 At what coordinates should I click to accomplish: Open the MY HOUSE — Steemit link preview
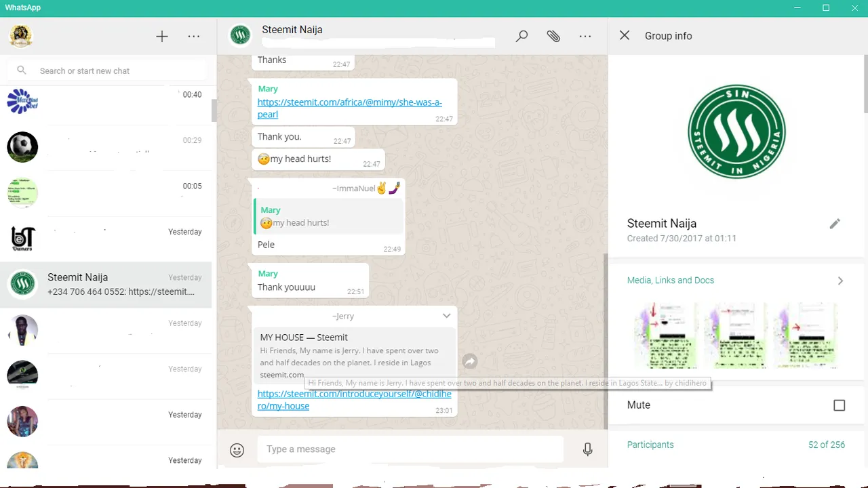(355, 355)
